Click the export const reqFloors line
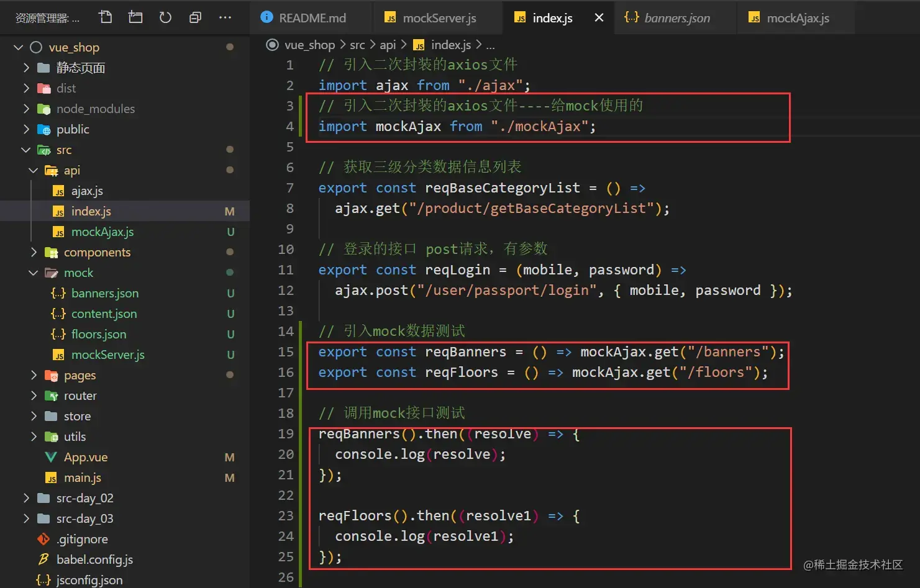 543,373
